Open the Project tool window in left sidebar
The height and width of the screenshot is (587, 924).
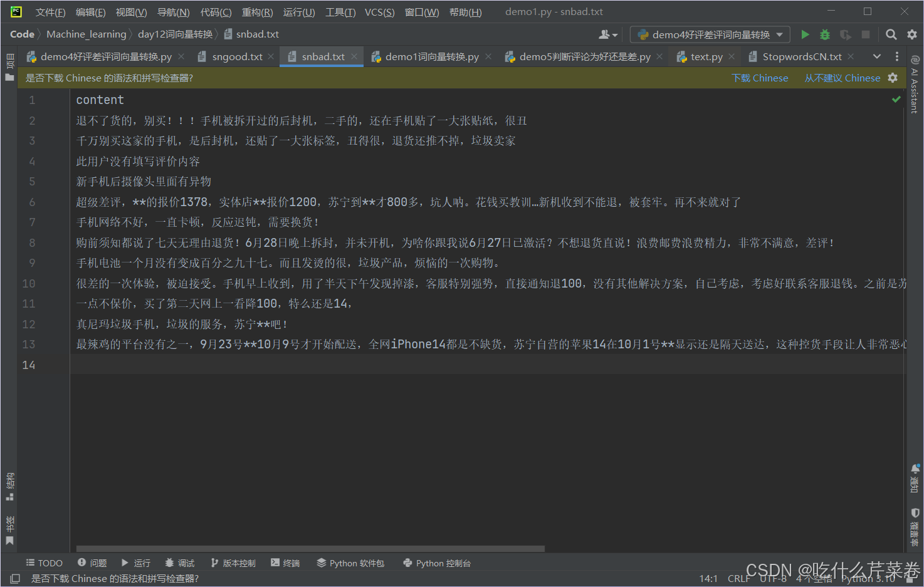(9, 68)
